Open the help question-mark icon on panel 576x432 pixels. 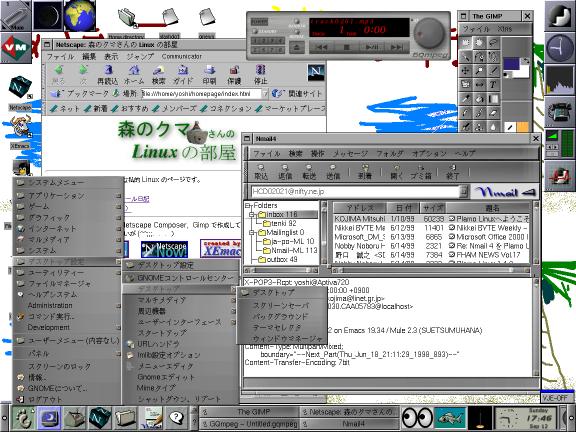point(176,418)
